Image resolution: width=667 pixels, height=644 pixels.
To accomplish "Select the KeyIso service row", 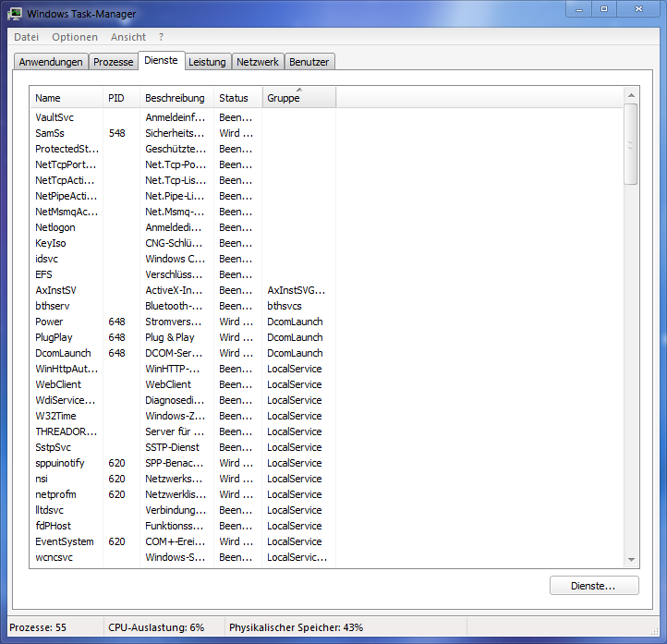I will coord(183,243).
